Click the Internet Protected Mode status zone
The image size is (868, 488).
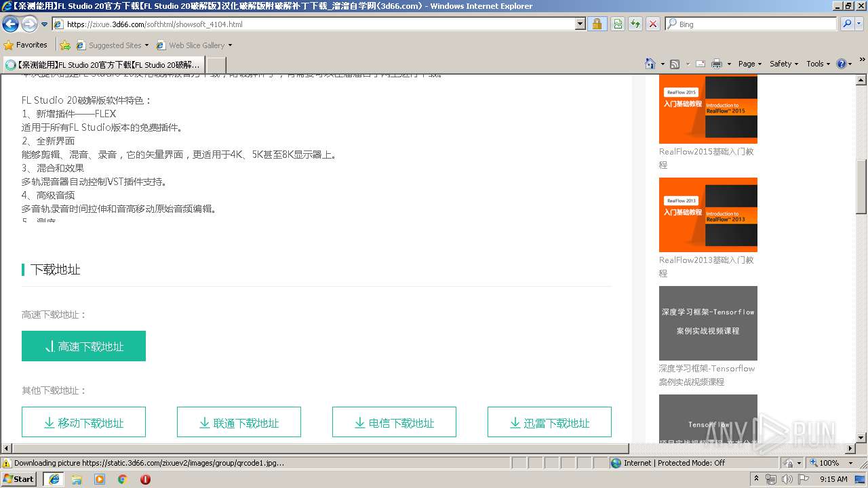point(694,463)
